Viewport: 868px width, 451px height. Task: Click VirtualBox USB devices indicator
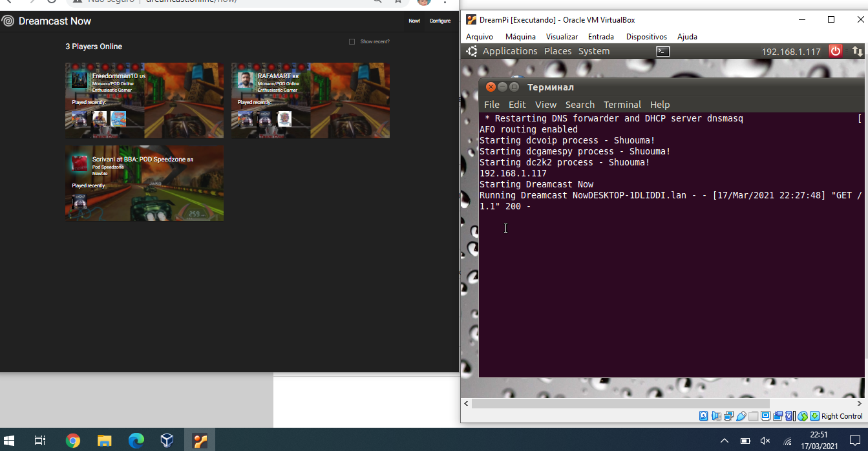point(741,416)
